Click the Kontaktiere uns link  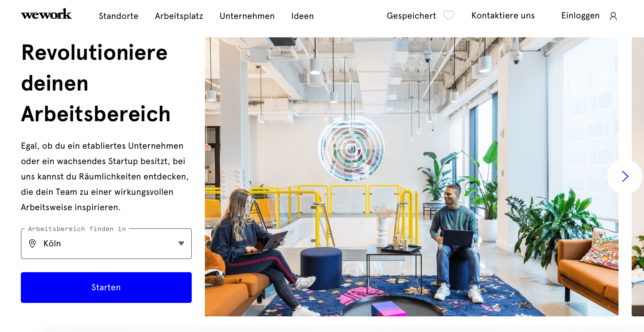[x=503, y=15]
